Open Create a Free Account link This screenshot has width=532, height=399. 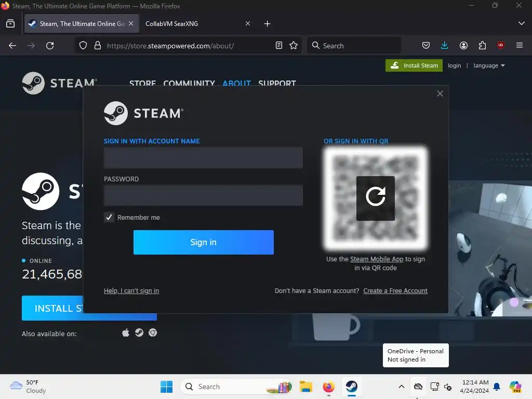click(x=395, y=291)
